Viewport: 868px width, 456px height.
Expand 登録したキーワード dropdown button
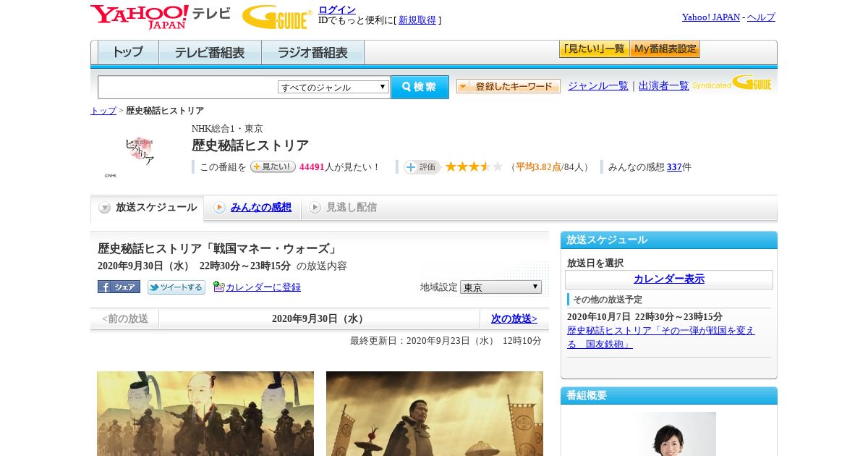pos(509,86)
